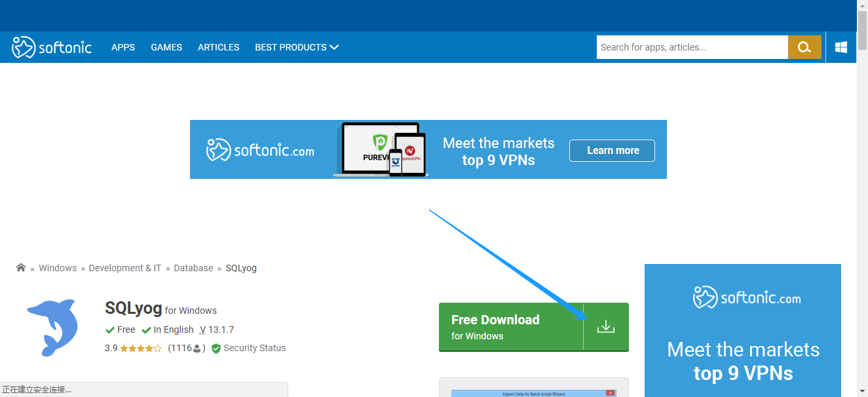
Task: Click the download arrow icon on green button
Action: pyautogui.click(x=606, y=326)
